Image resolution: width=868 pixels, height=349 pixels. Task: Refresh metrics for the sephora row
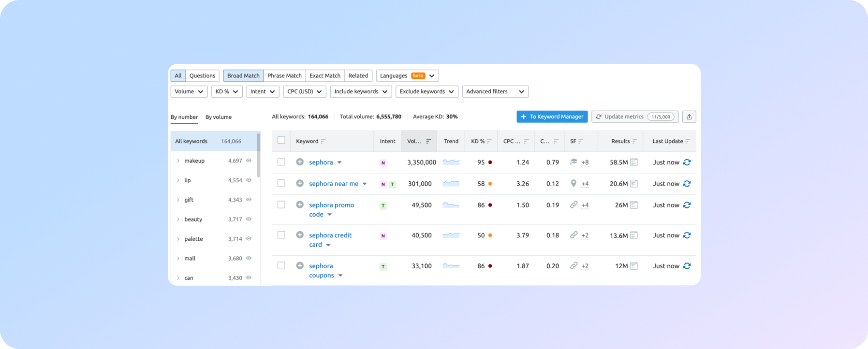point(687,162)
